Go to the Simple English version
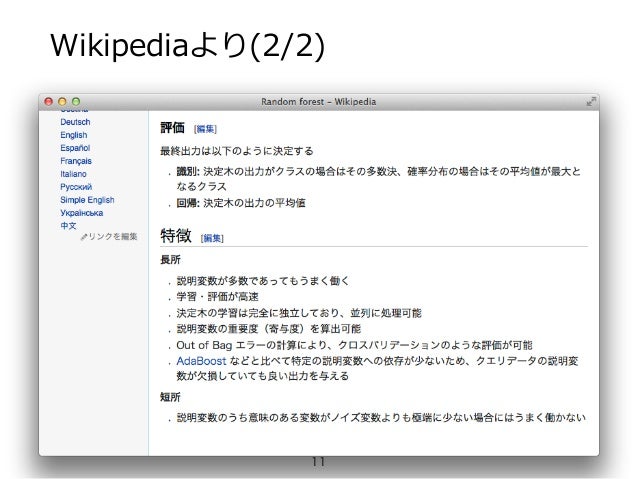The height and width of the screenshot is (479, 638). [x=87, y=200]
